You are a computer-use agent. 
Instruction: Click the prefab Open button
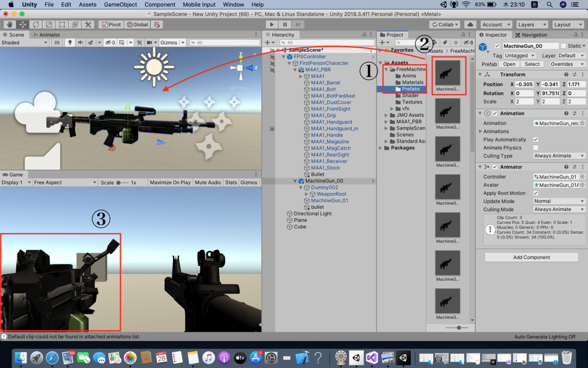coord(510,64)
